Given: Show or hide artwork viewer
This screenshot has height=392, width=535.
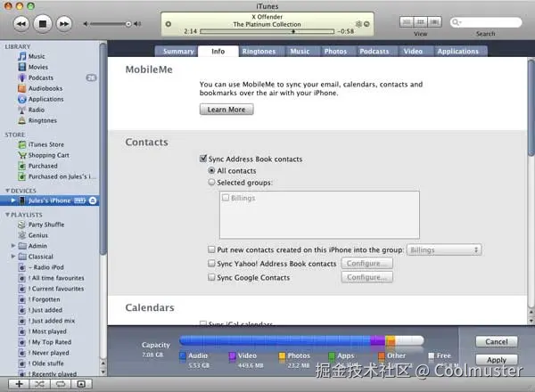Looking at the screenshot, I should (x=81, y=384).
